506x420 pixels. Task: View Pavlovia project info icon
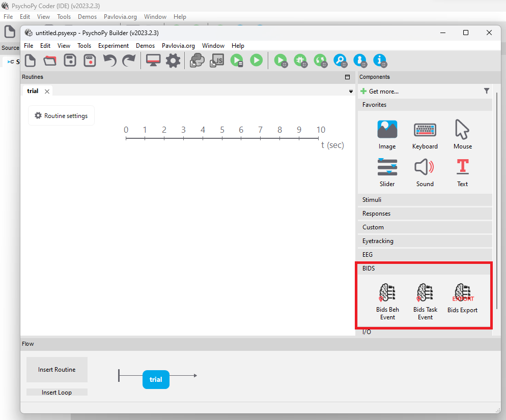coord(380,61)
